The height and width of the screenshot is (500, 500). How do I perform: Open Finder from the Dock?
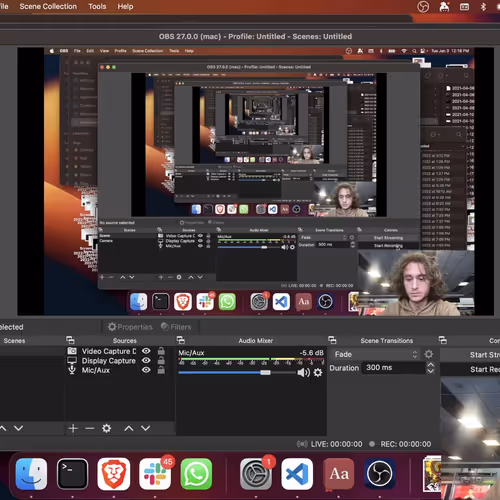coord(31,474)
